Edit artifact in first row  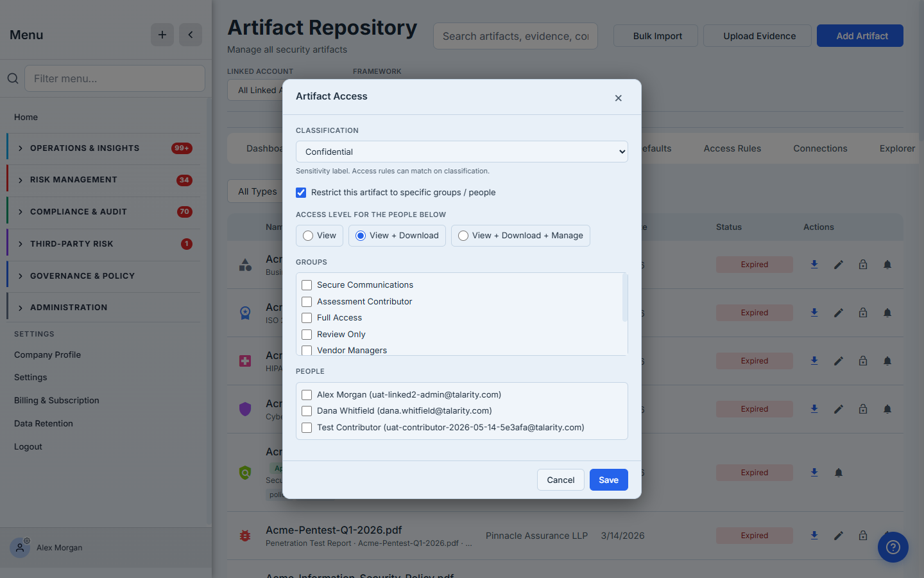[x=839, y=265]
